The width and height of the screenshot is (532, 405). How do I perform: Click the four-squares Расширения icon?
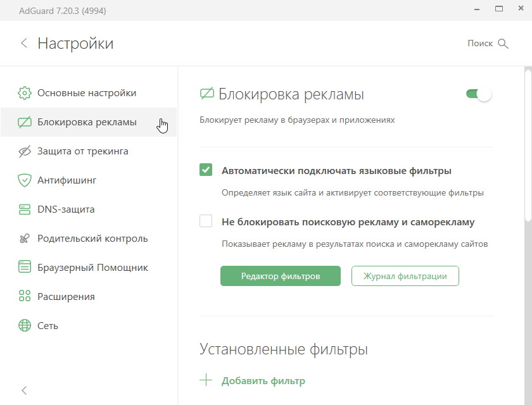point(25,296)
